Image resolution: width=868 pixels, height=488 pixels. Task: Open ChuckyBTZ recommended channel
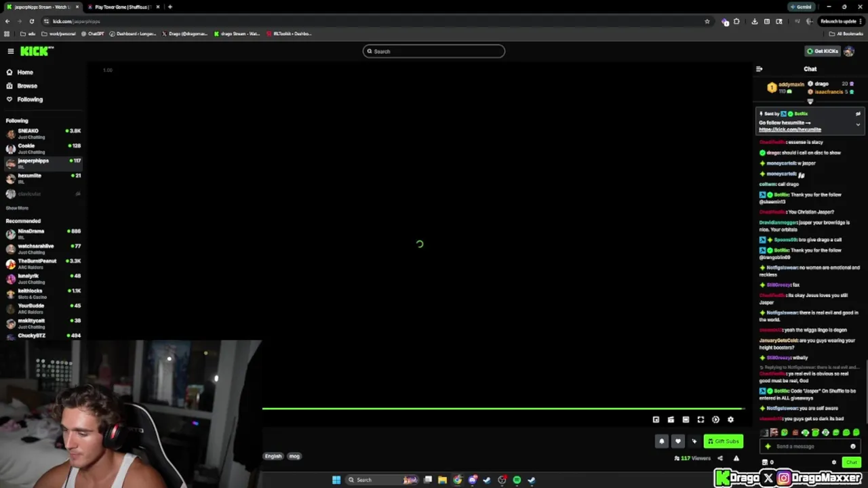point(43,335)
